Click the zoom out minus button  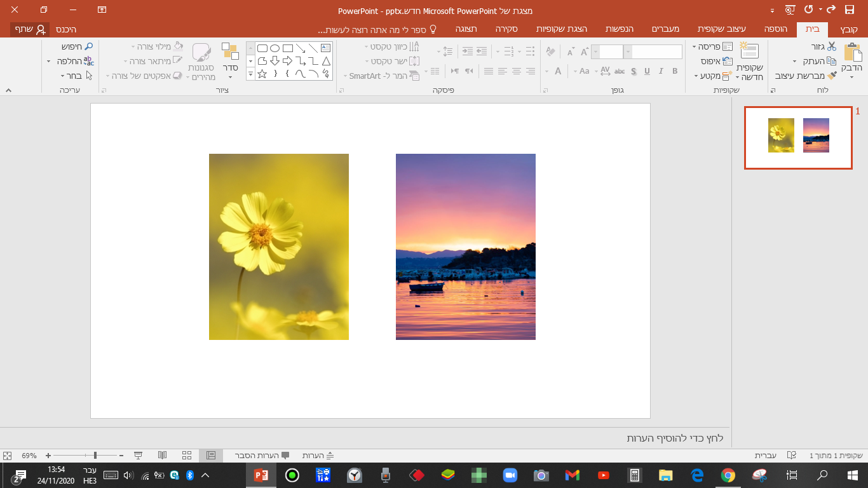121,456
